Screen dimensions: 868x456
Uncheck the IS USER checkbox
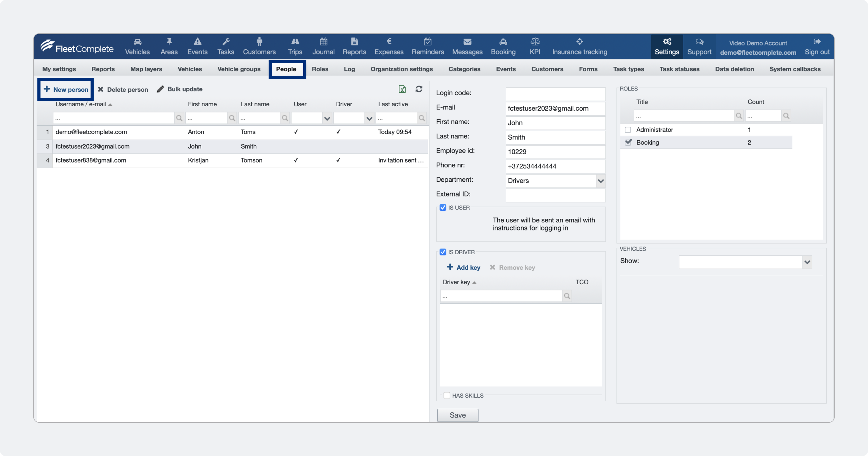tap(443, 208)
